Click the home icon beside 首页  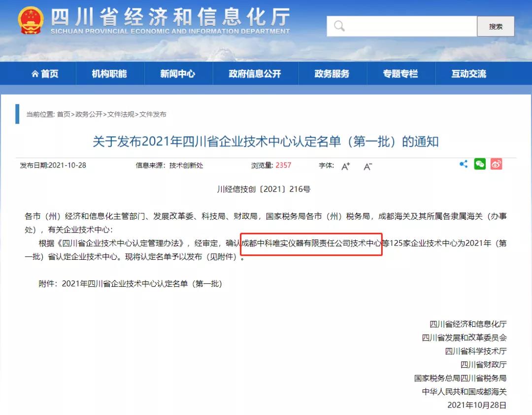point(35,74)
